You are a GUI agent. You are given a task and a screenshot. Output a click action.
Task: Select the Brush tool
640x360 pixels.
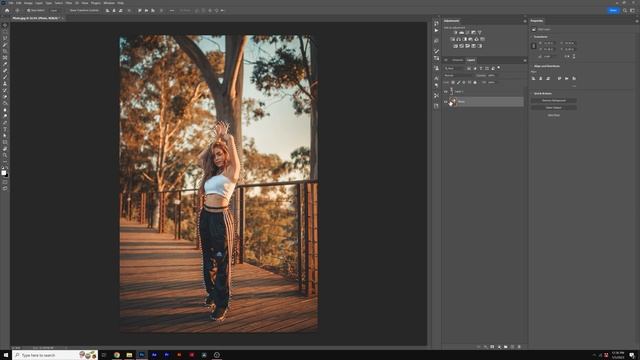(x=5, y=77)
